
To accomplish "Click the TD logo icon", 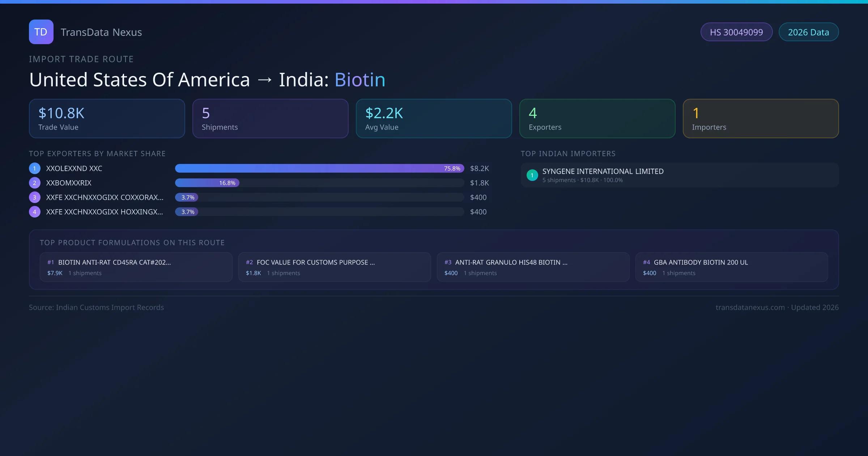I will tap(41, 32).
